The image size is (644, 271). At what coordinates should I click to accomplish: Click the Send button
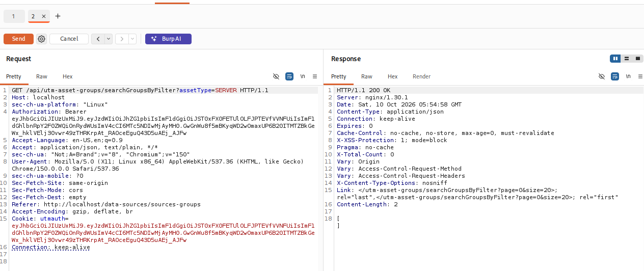pos(18,39)
